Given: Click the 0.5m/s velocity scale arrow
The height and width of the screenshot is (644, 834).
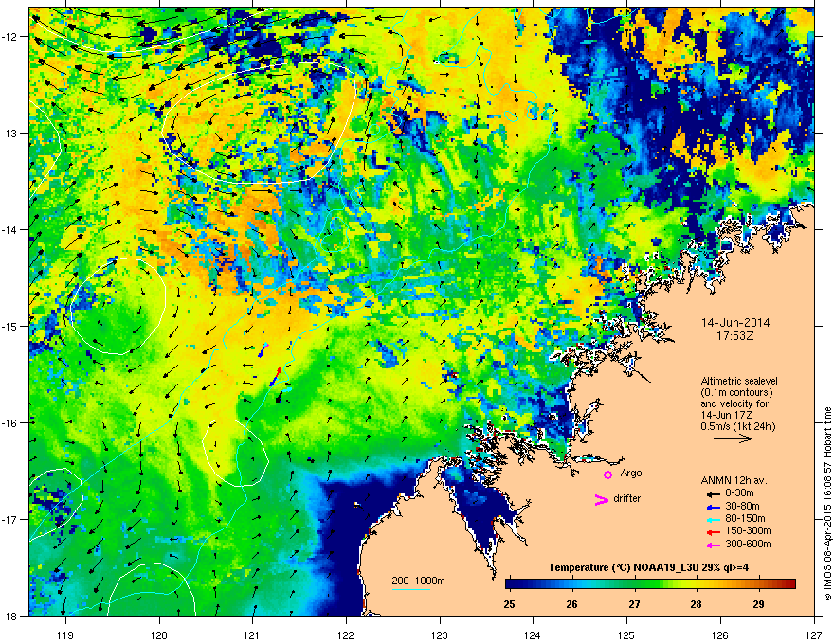Looking at the screenshot, I should (733, 438).
